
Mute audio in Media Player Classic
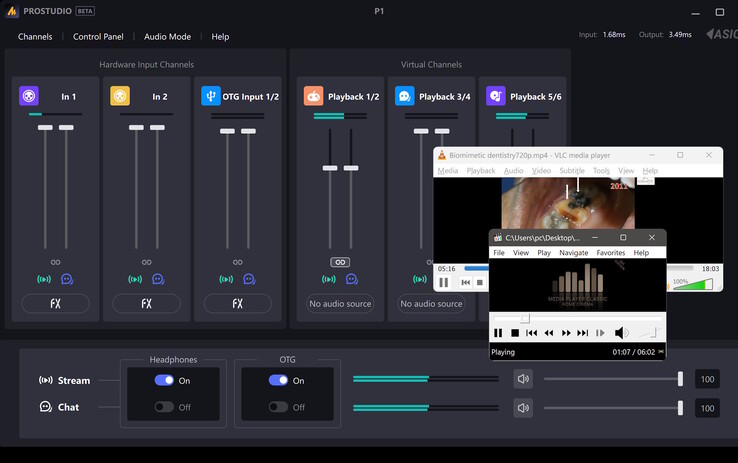621,333
